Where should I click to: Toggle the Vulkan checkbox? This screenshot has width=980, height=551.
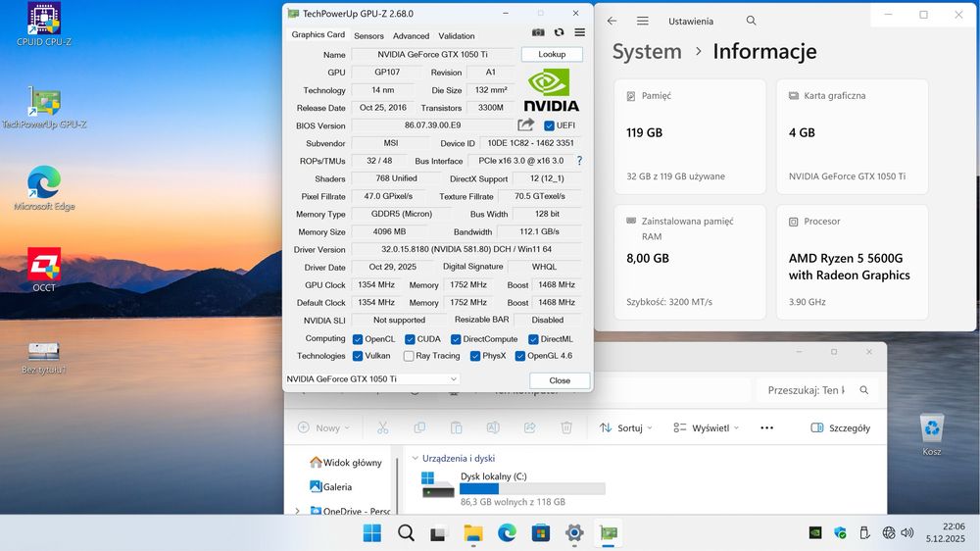[358, 356]
